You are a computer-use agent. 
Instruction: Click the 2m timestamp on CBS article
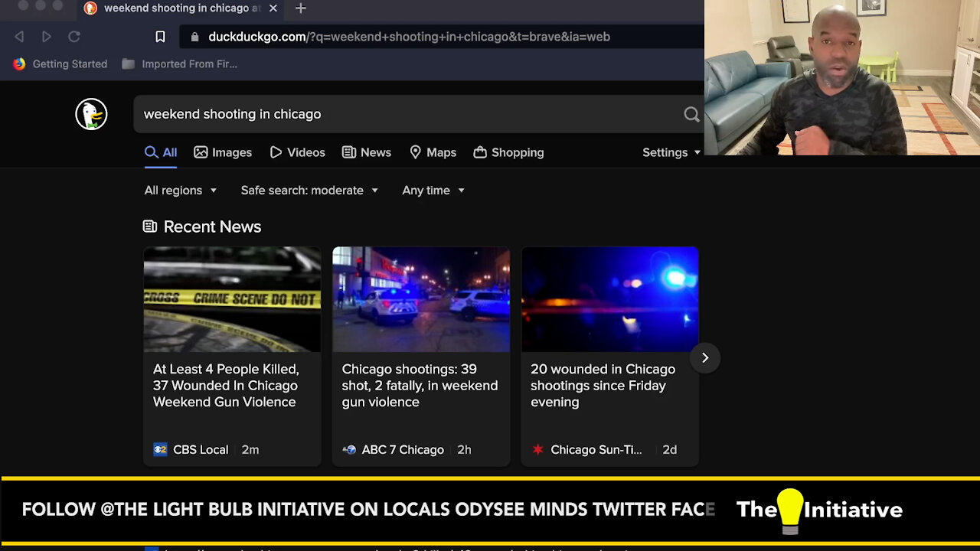coord(250,450)
